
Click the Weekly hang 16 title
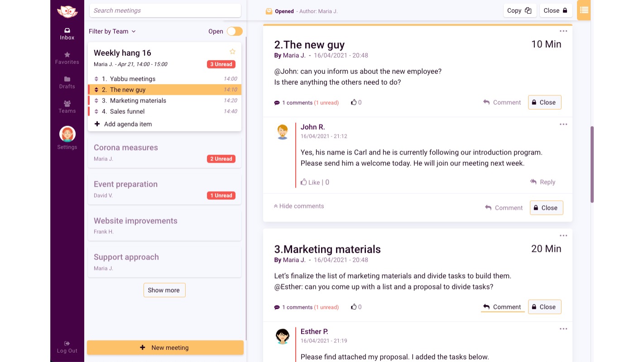pyautogui.click(x=122, y=53)
